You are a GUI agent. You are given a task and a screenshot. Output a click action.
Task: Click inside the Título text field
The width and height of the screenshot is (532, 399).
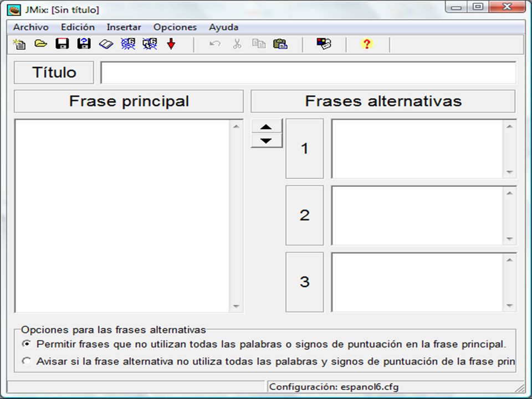(309, 73)
